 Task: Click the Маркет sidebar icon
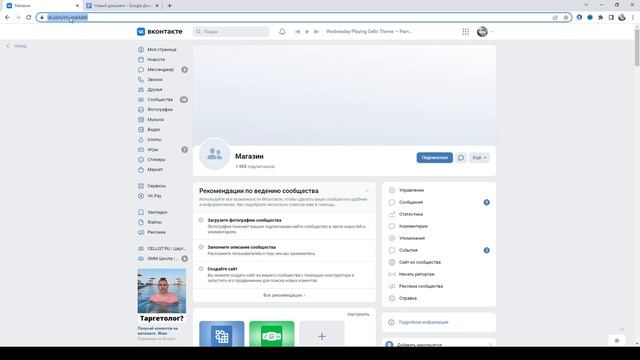141,169
